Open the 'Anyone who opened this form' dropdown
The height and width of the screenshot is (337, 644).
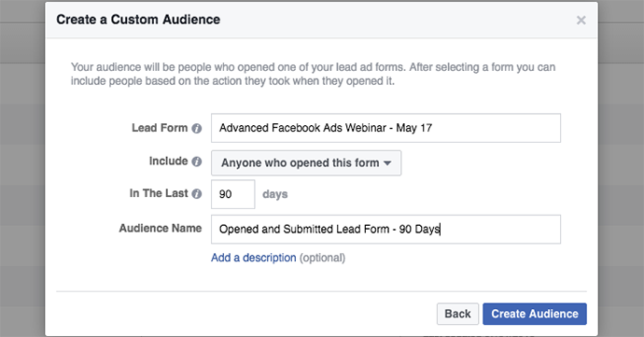[x=306, y=162]
